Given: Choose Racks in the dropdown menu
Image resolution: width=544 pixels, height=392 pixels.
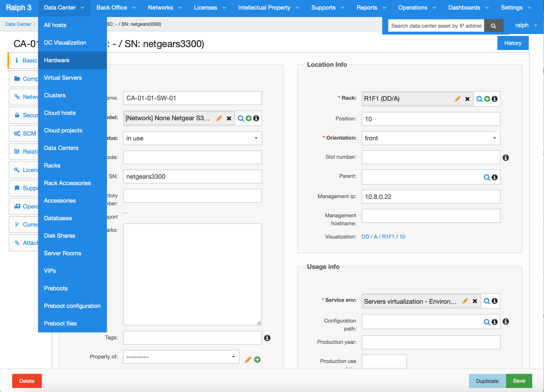Looking at the screenshot, I should click(x=52, y=165).
